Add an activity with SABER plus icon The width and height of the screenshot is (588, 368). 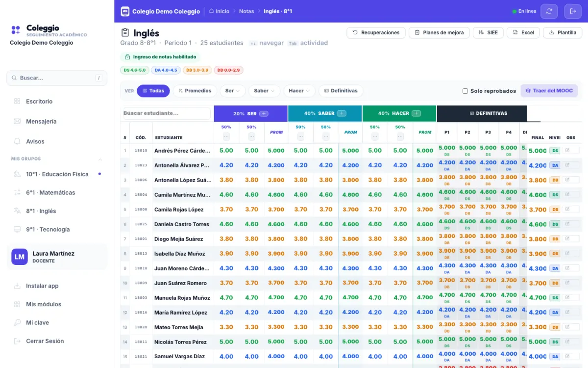(x=342, y=113)
